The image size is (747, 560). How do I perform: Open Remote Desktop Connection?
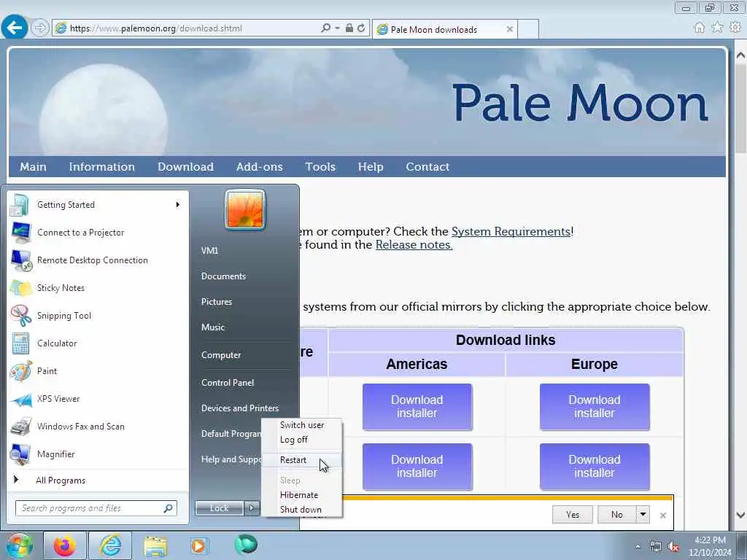point(98,260)
